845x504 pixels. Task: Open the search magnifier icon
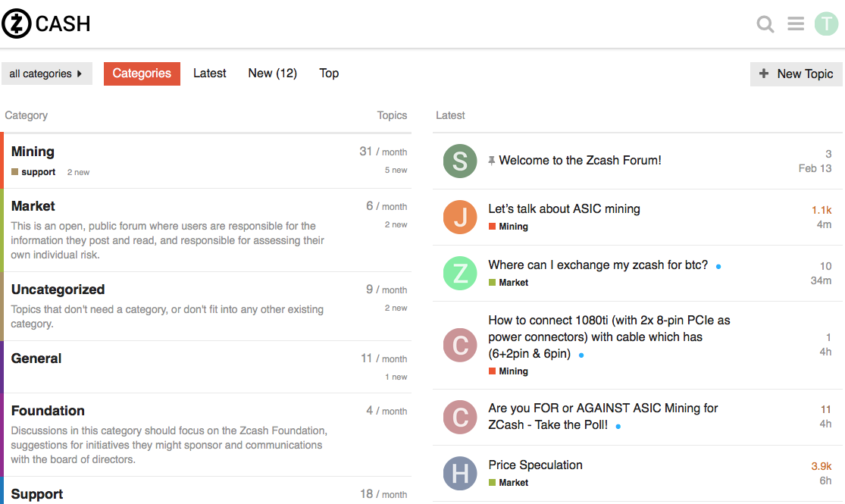(x=765, y=23)
